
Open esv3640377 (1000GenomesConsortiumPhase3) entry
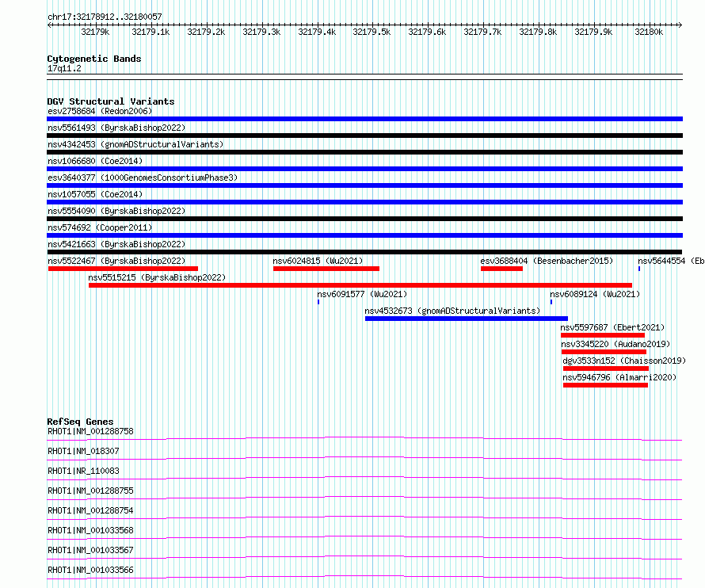[143, 178]
